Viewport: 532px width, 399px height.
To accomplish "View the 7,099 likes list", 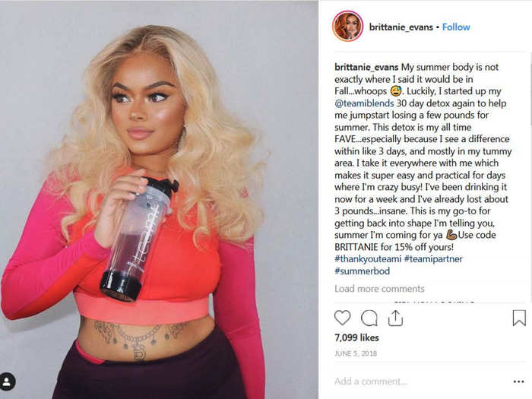I will pyautogui.click(x=356, y=337).
